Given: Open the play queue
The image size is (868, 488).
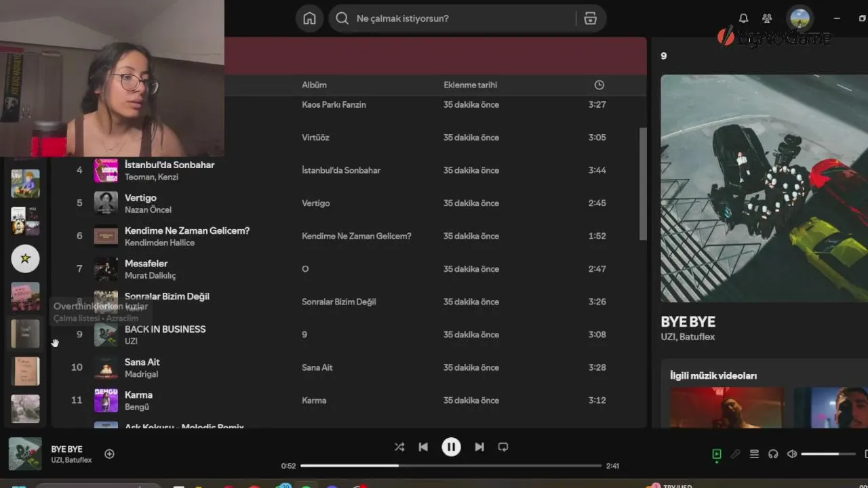Looking at the screenshot, I should tap(754, 454).
